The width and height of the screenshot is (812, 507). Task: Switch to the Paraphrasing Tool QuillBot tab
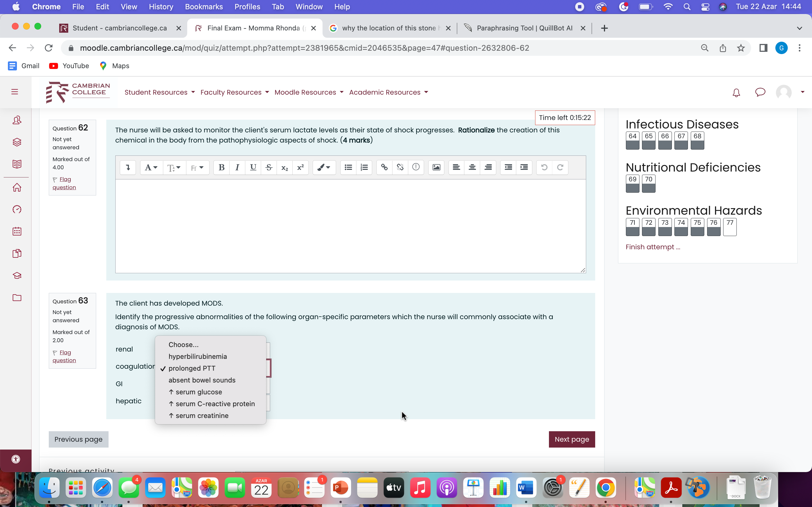524,28
